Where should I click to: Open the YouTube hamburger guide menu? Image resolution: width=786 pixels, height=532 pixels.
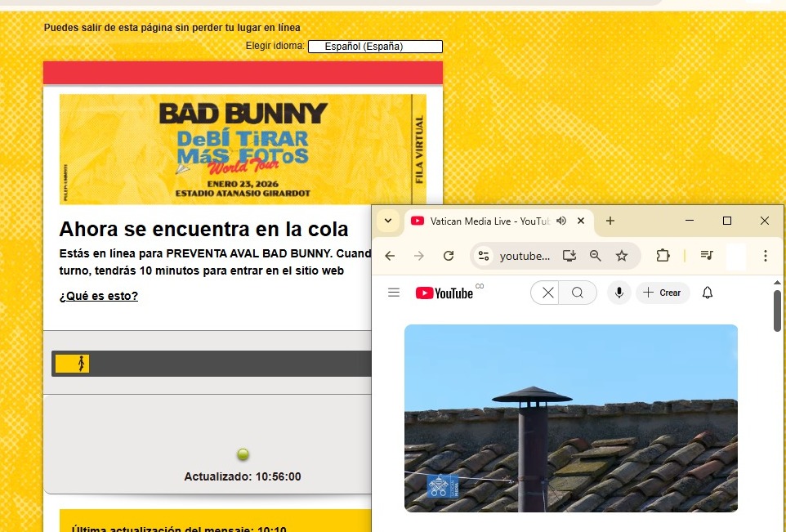[394, 293]
